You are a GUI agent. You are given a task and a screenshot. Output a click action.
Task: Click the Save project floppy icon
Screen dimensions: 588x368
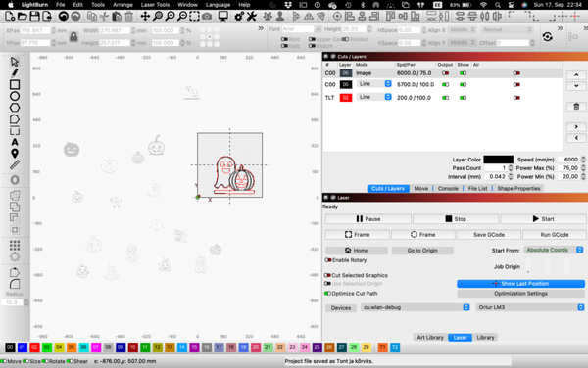34,16
